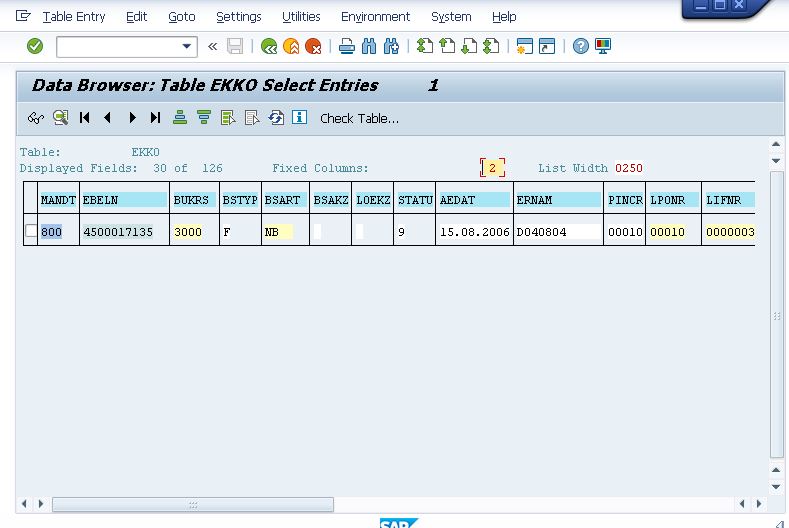This screenshot has width=789, height=528.
Task: Click scroll-up arrow above vertical scrollbar
Action: pyautogui.click(x=776, y=145)
